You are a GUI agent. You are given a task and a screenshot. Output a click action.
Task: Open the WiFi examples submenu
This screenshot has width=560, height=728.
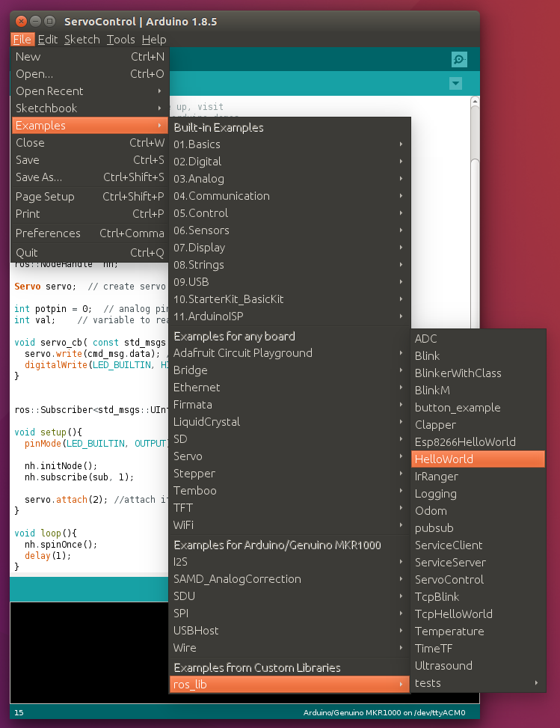(289, 524)
